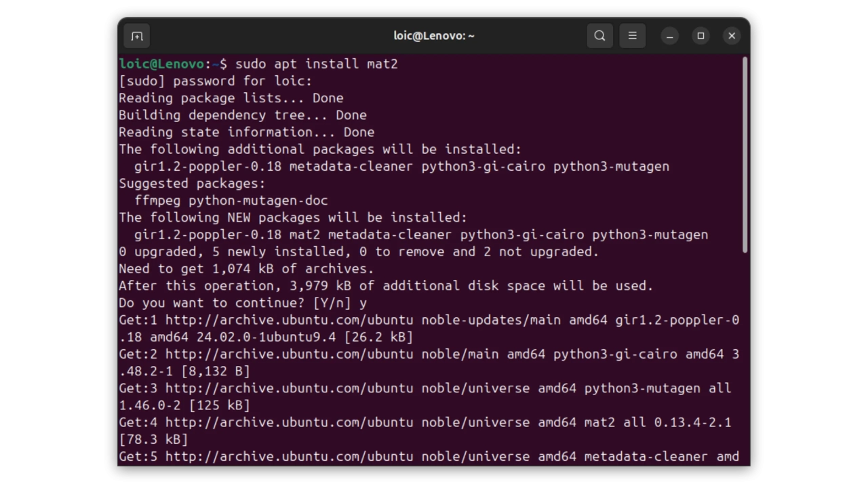Close the terminal window
Viewport: 868px width, 488px height.
(732, 36)
